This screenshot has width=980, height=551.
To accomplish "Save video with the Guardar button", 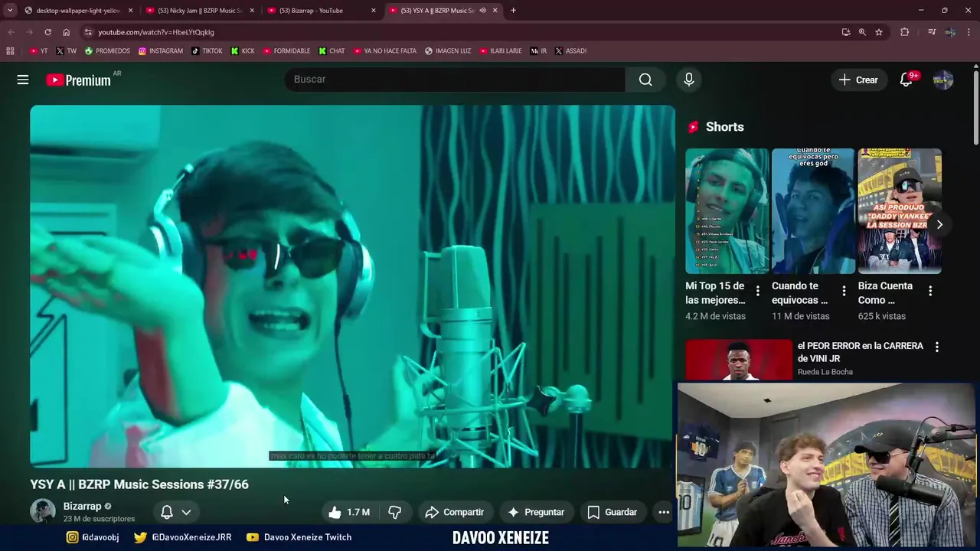I will (612, 512).
